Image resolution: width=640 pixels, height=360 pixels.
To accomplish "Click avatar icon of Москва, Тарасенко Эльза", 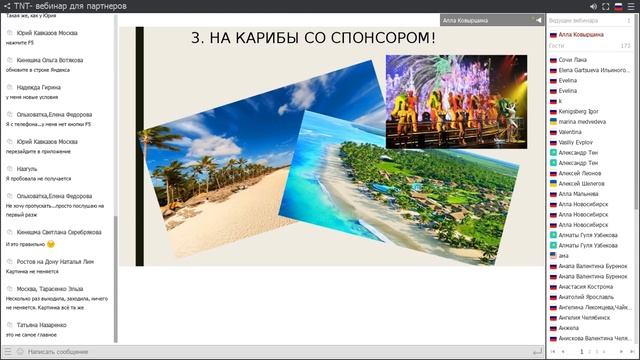I will (10, 289).
